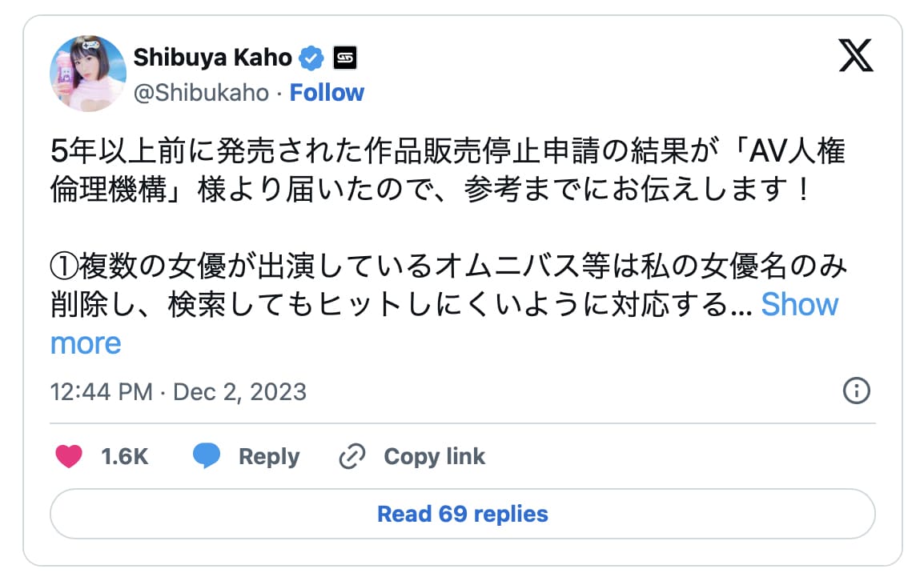Follow the @Shibukaho account
924x581 pixels.
pyautogui.click(x=327, y=93)
